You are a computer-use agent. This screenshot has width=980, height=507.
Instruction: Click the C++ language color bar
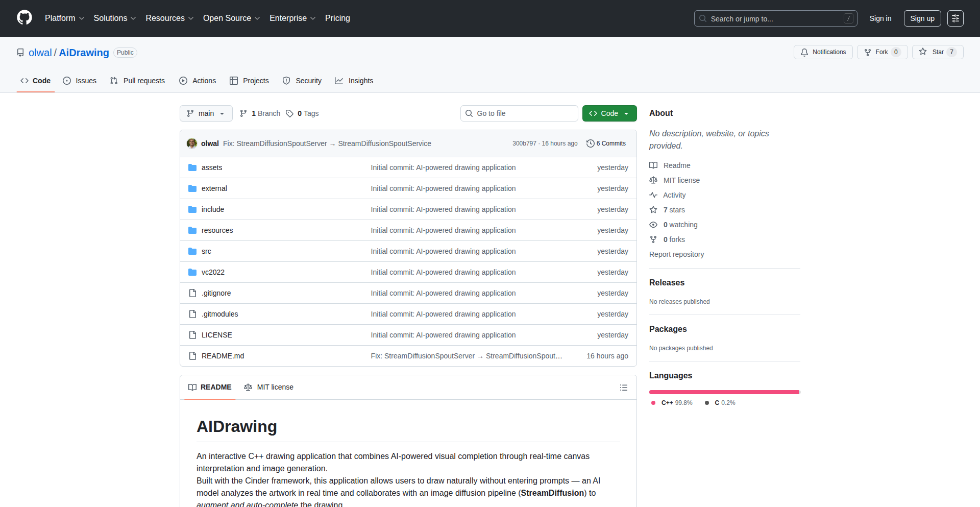click(723, 392)
